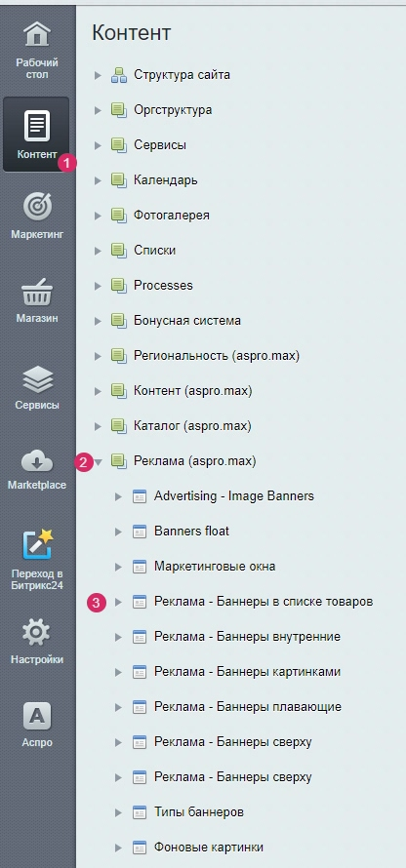Open the Маркетинговые окна infoblock
406x868 pixels.
click(x=215, y=567)
